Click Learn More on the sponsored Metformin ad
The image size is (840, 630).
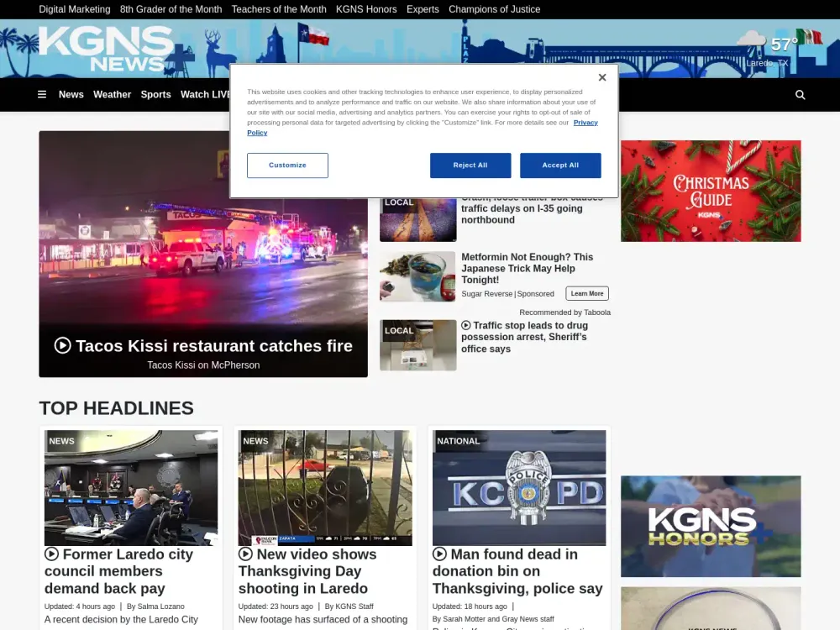coord(586,293)
